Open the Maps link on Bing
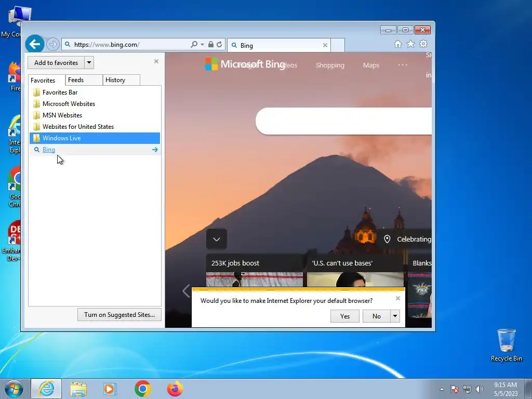This screenshot has width=532, height=399. pyautogui.click(x=371, y=65)
